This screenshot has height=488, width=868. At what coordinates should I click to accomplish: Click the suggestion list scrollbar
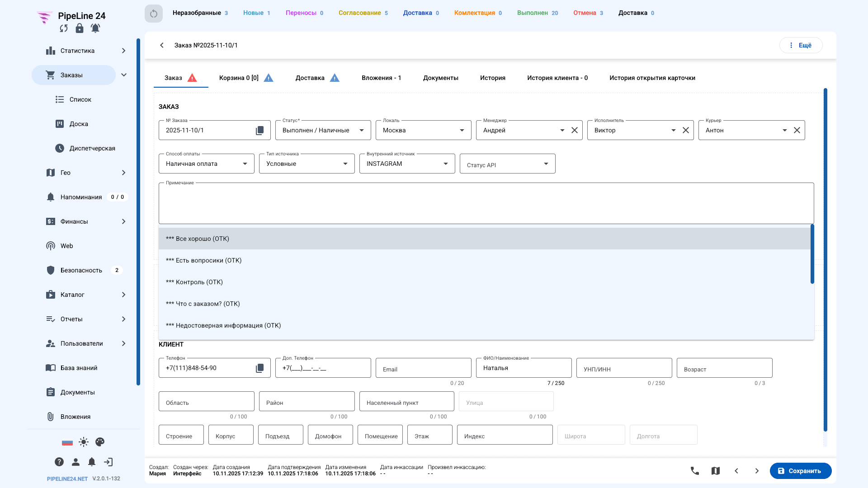point(812,254)
